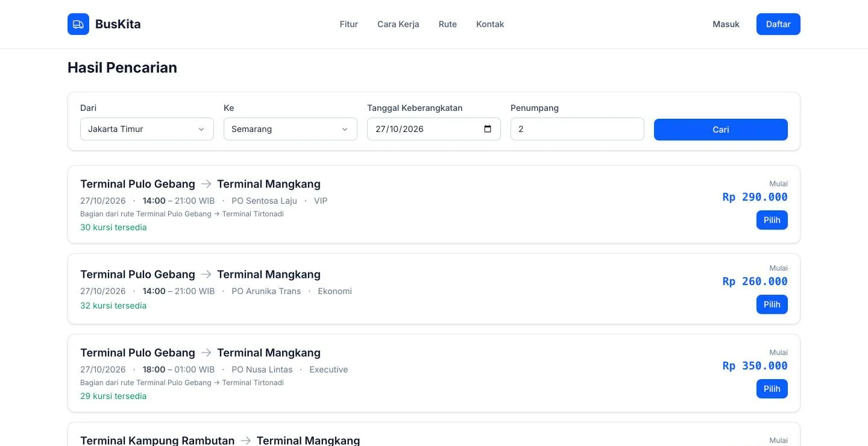Click the "Executive" class label
Viewport: 868px width, 446px height.
coord(329,369)
